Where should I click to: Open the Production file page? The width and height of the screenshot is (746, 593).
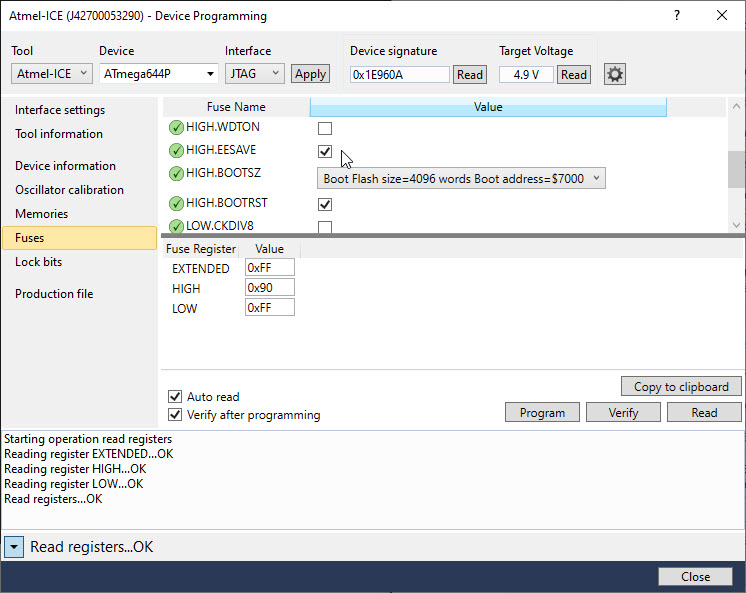pyautogui.click(x=54, y=294)
